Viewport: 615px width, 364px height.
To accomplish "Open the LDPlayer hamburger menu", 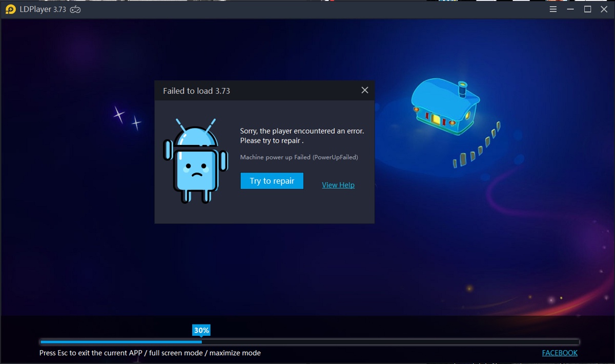I will [x=553, y=9].
